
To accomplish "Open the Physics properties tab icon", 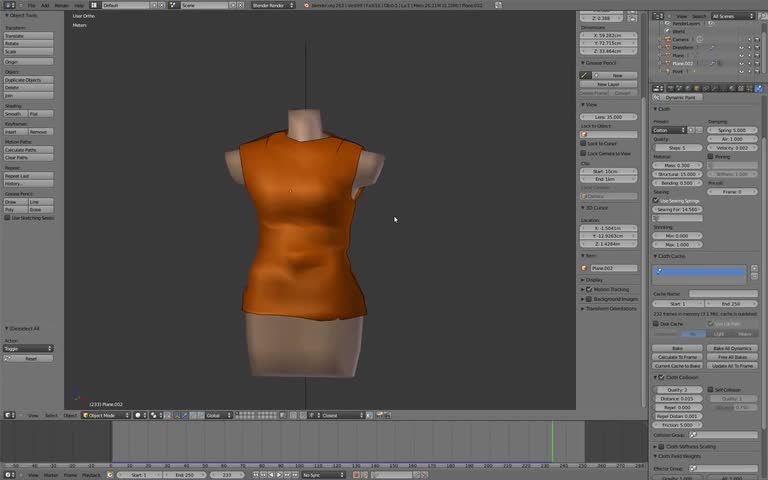I will 758,88.
